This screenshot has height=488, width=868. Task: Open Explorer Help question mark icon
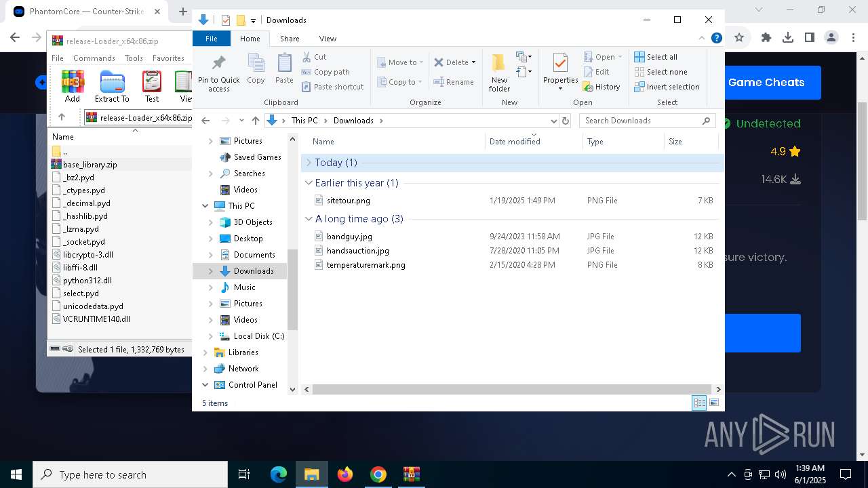coord(716,39)
